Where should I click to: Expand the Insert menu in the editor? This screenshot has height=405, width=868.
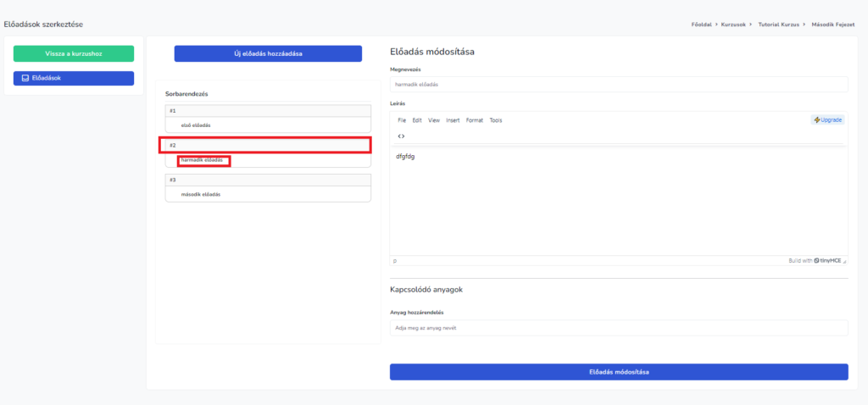tap(453, 120)
